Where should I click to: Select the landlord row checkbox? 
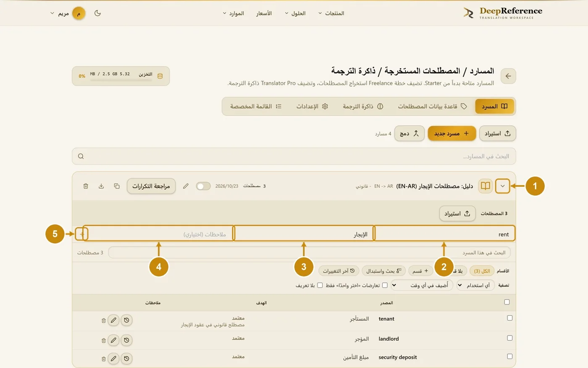click(509, 338)
